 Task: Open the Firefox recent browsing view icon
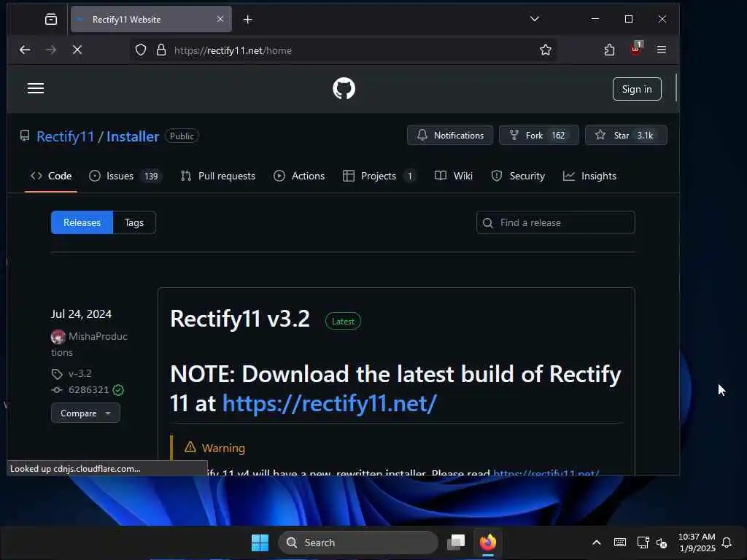[51, 19]
